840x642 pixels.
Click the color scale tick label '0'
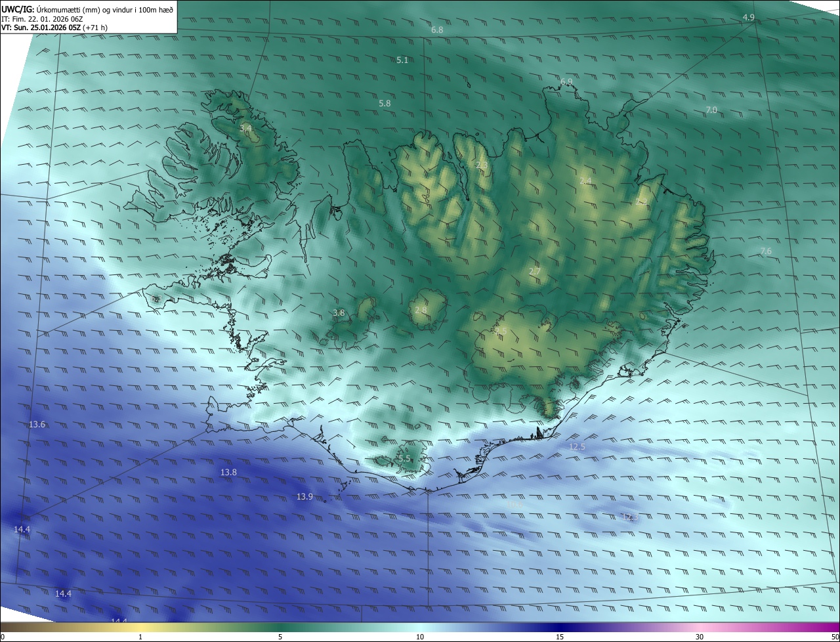(x=3, y=637)
